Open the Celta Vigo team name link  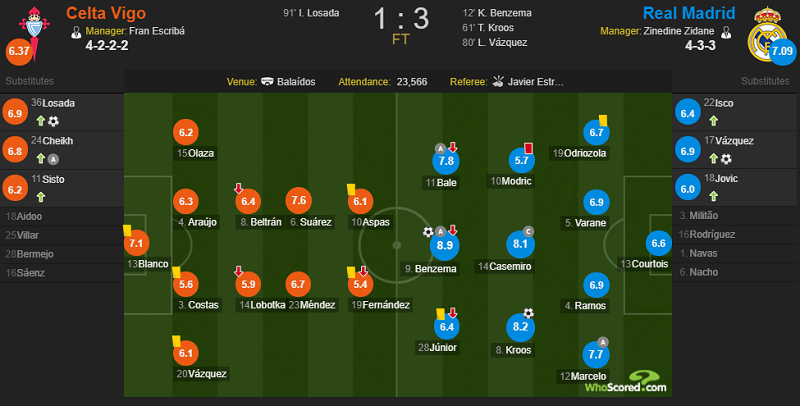[106, 13]
